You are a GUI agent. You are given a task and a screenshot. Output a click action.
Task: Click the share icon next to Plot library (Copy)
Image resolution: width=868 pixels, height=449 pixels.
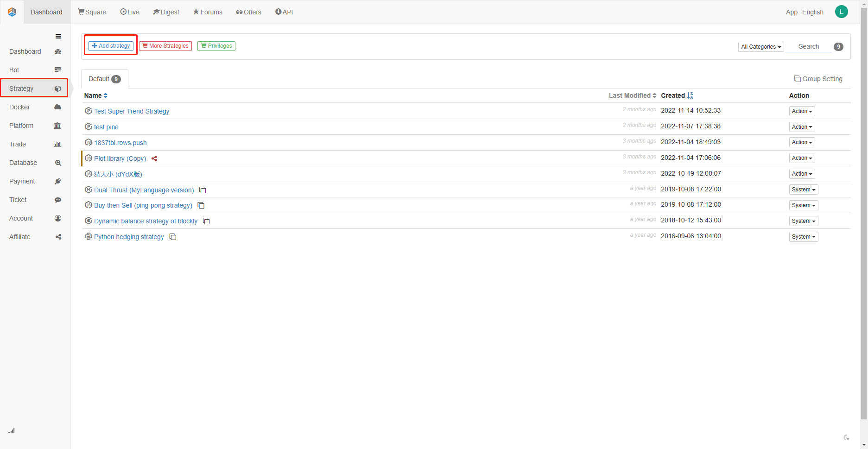[x=154, y=158]
